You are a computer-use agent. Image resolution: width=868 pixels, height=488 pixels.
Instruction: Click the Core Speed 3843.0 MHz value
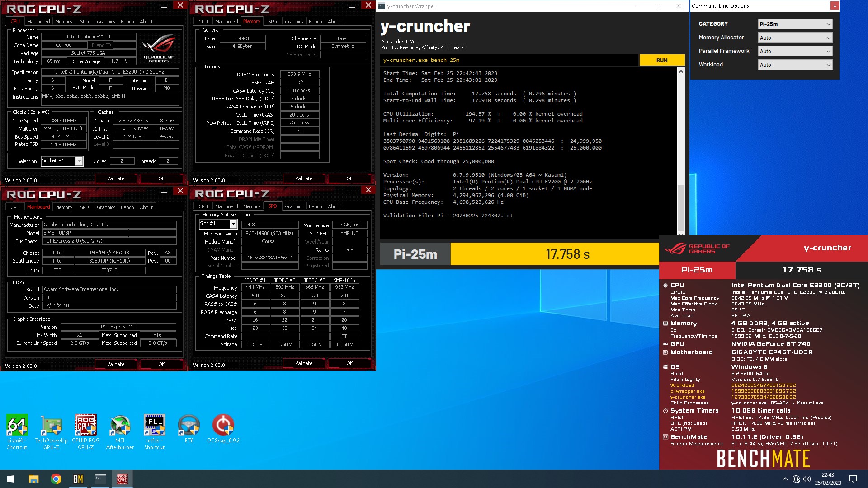pos(63,121)
